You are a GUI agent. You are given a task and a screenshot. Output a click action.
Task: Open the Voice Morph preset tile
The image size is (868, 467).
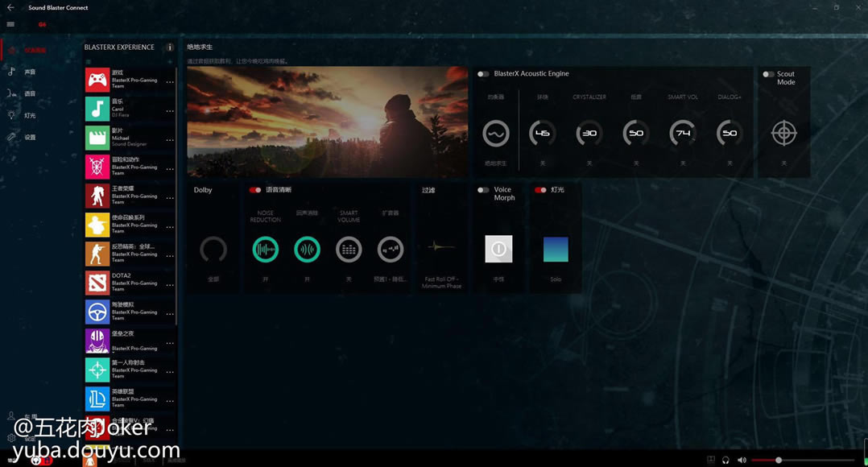point(498,249)
